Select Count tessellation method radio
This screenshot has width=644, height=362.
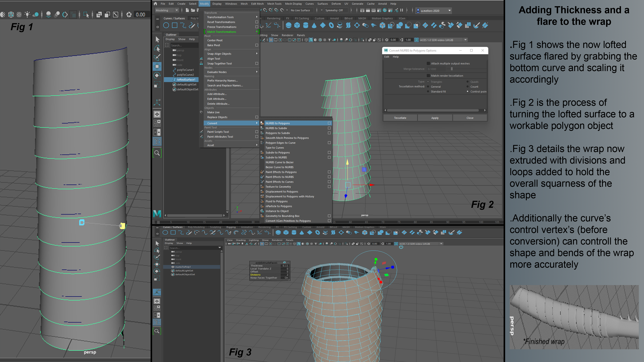(468, 87)
